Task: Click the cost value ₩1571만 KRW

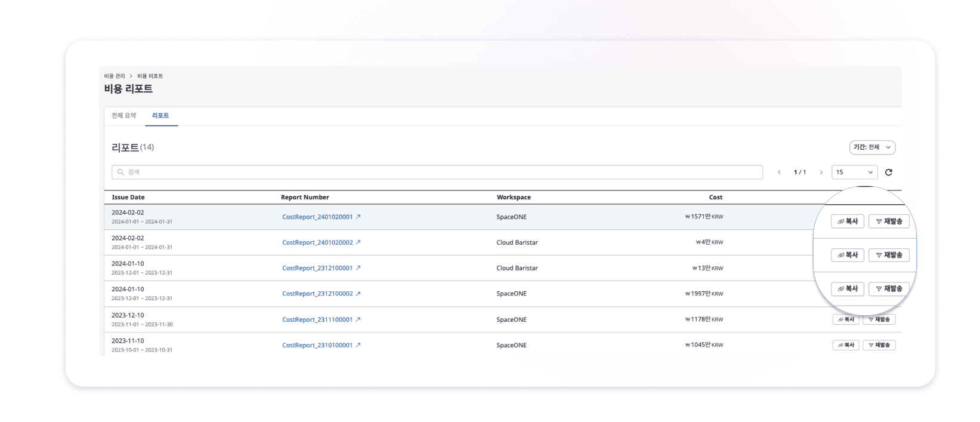Action: coord(704,217)
